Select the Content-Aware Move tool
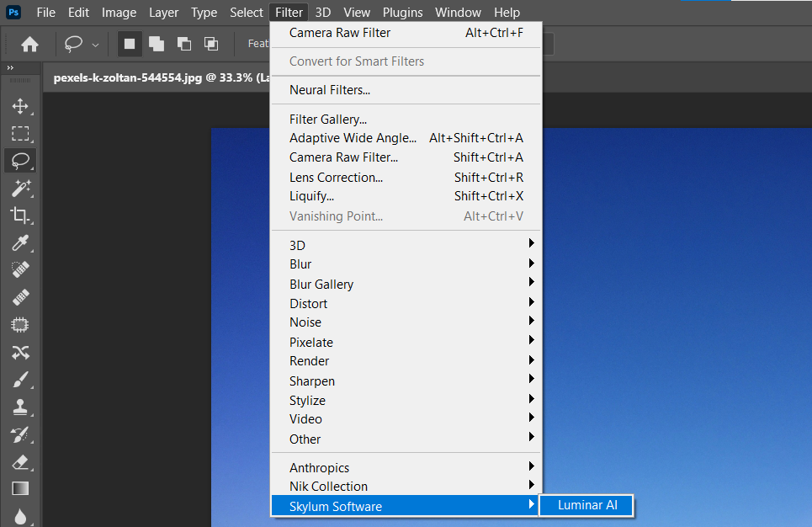 tap(20, 353)
